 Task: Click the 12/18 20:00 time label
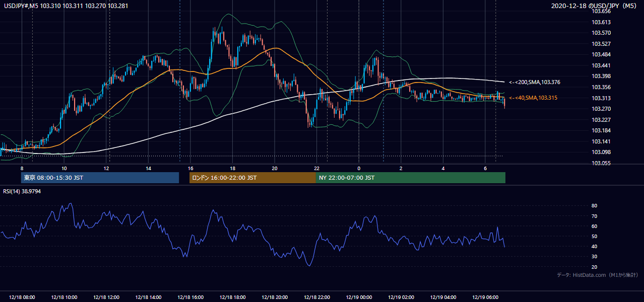[275, 297]
